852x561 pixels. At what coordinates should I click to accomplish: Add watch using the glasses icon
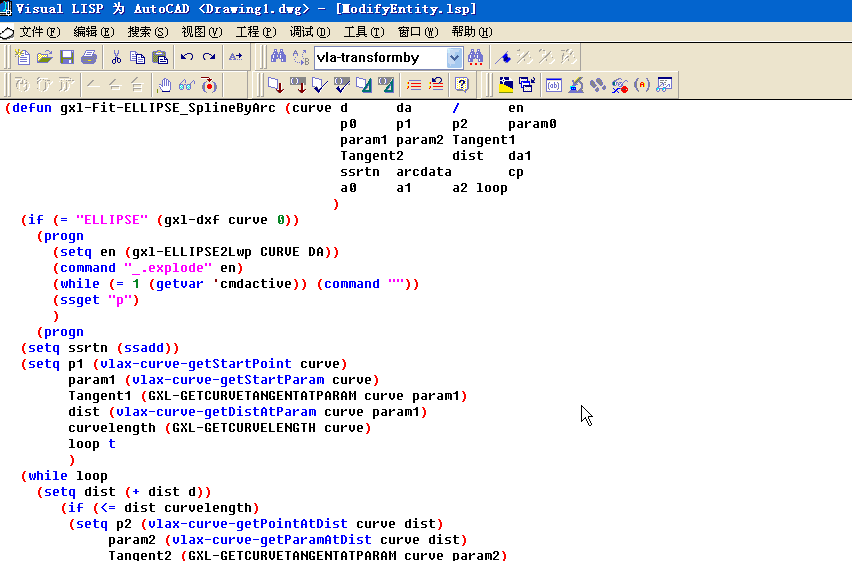pyautogui.click(x=187, y=84)
